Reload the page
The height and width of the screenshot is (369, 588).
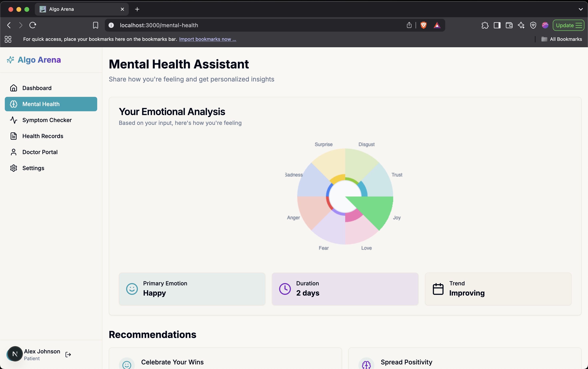[x=33, y=25]
